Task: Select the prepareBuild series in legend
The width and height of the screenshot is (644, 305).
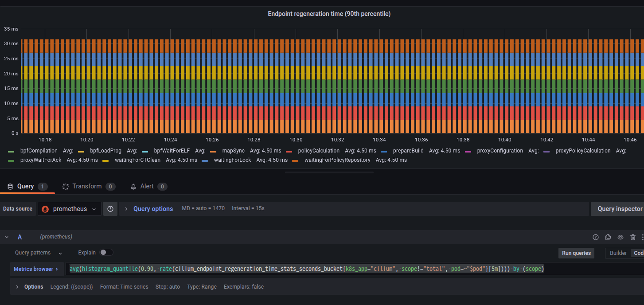Action: point(408,151)
